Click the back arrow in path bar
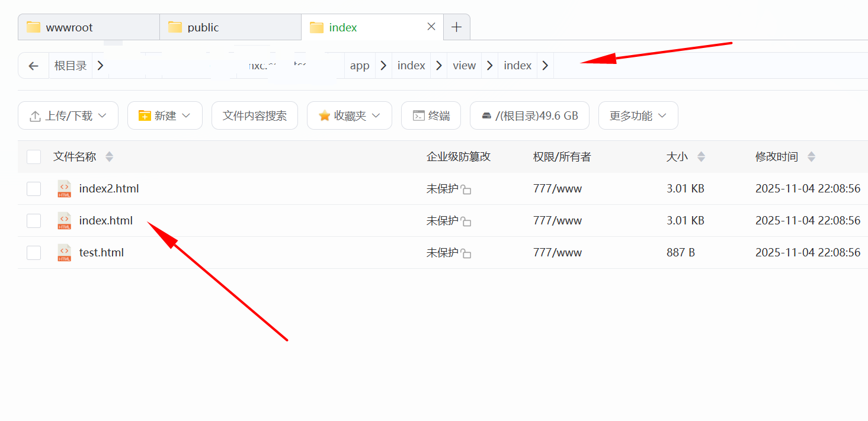This screenshot has width=868, height=421. tap(34, 66)
